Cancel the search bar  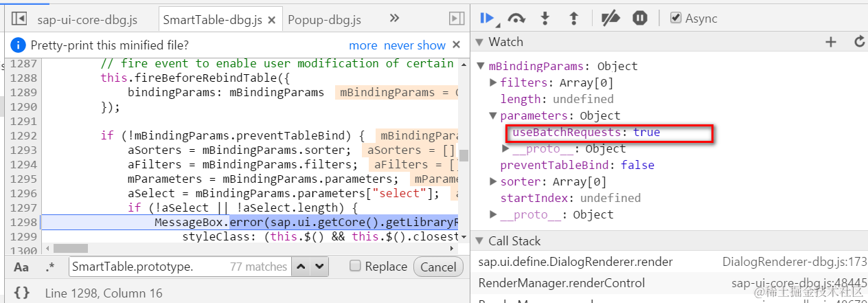pos(438,267)
